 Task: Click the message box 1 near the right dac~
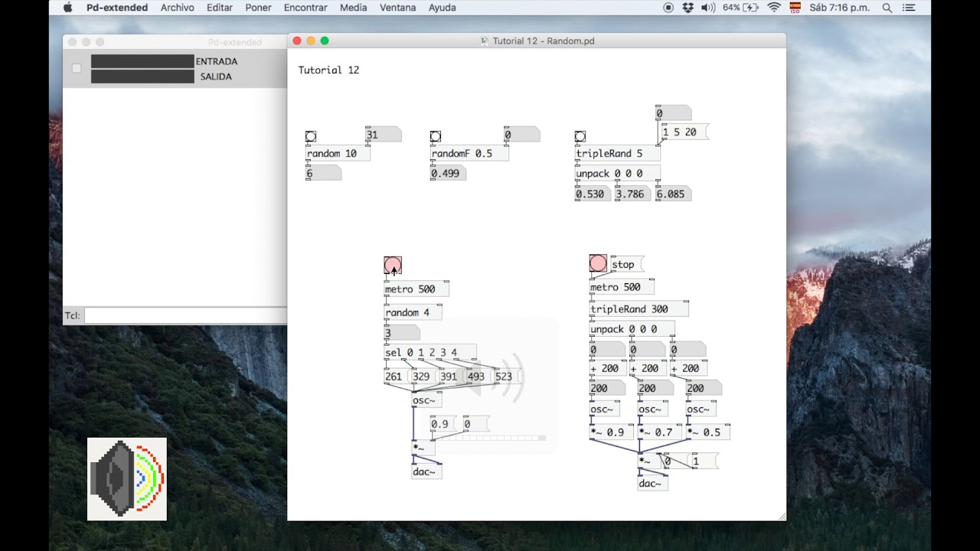704,461
